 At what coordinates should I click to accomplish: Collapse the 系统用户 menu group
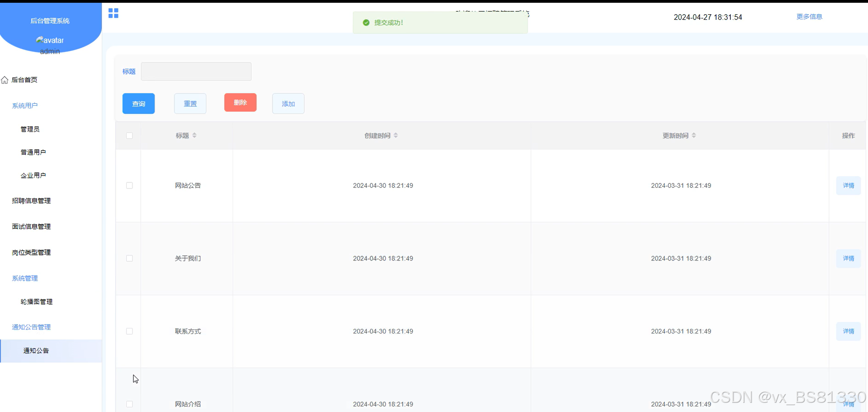click(x=25, y=106)
